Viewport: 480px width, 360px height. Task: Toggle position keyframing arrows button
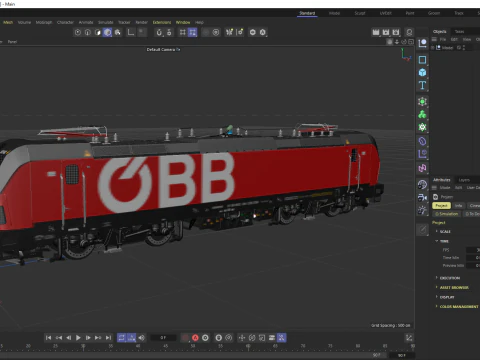click(x=242, y=338)
